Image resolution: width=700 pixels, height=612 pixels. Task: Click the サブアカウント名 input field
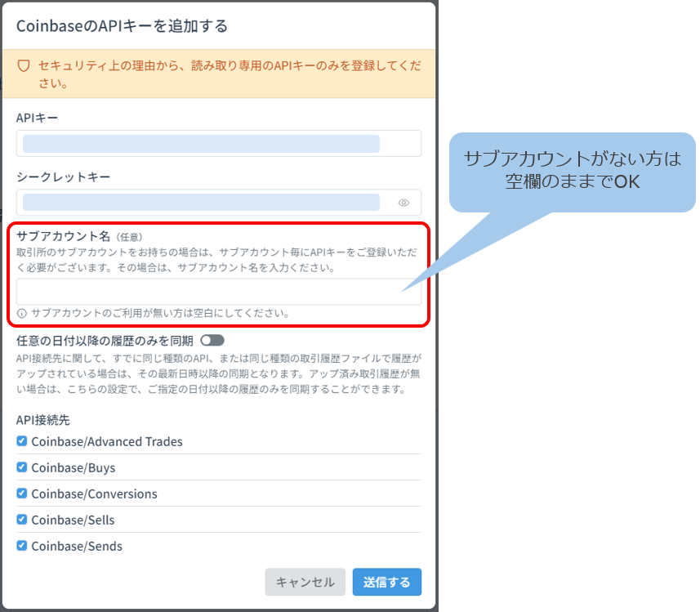[x=219, y=293]
